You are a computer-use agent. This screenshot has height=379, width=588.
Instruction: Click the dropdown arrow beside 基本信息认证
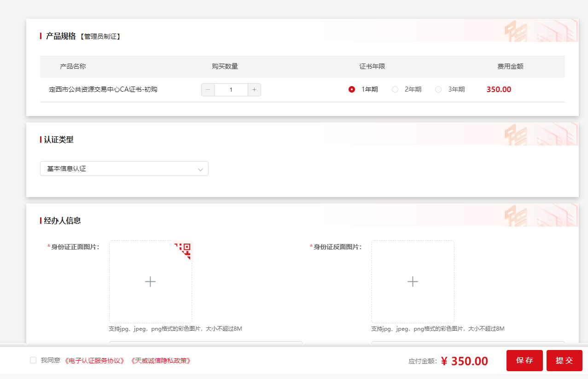(x=200, y=169)
